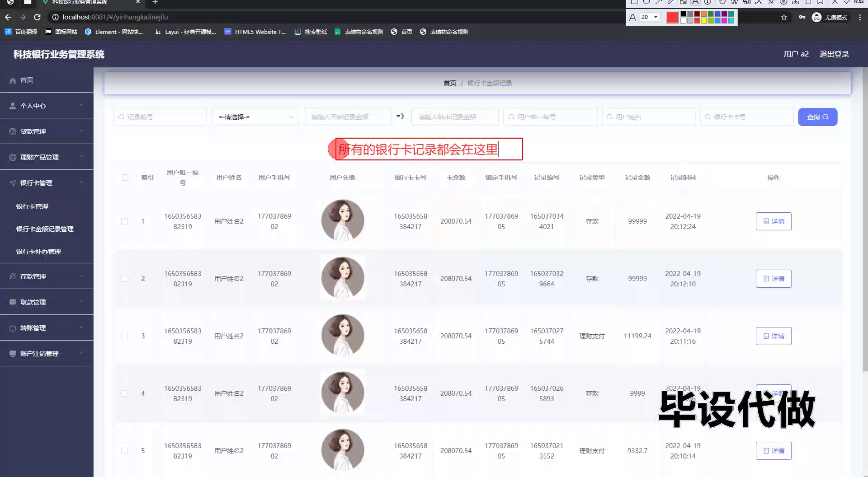The image size is (868, 477).
Task: Click the 首页 breadcrumb link
Action: coord(450,83)
